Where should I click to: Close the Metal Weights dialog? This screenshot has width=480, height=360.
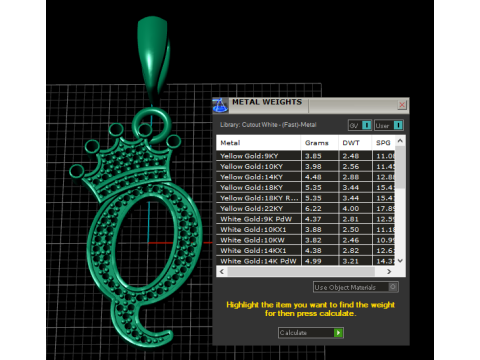click(x=402, y=105)
